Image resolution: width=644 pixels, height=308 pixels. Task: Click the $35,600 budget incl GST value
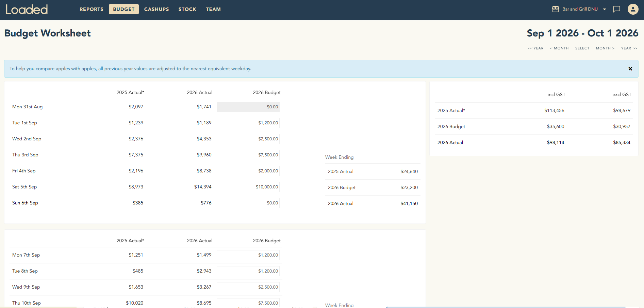[x=556, y=127]
